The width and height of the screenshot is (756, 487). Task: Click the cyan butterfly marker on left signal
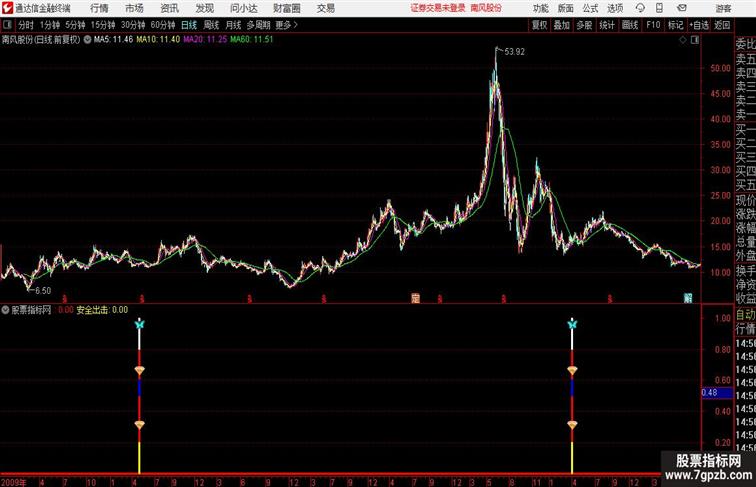(x=139, y=324)
